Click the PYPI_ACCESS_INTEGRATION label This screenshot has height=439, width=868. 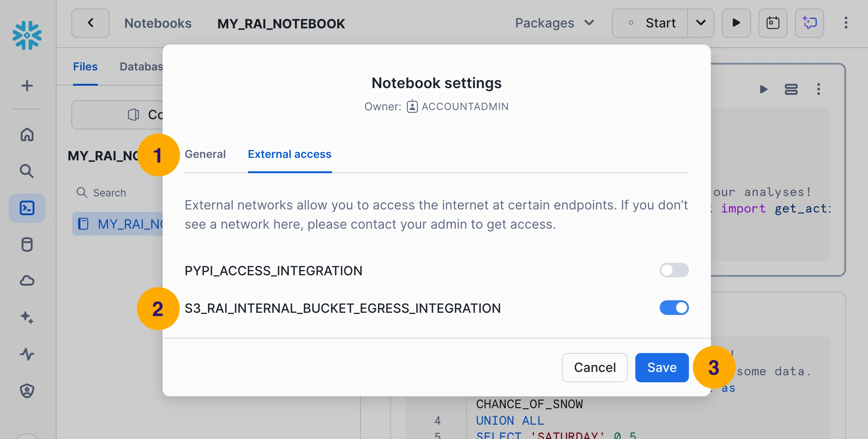click(x=273, y=270)
